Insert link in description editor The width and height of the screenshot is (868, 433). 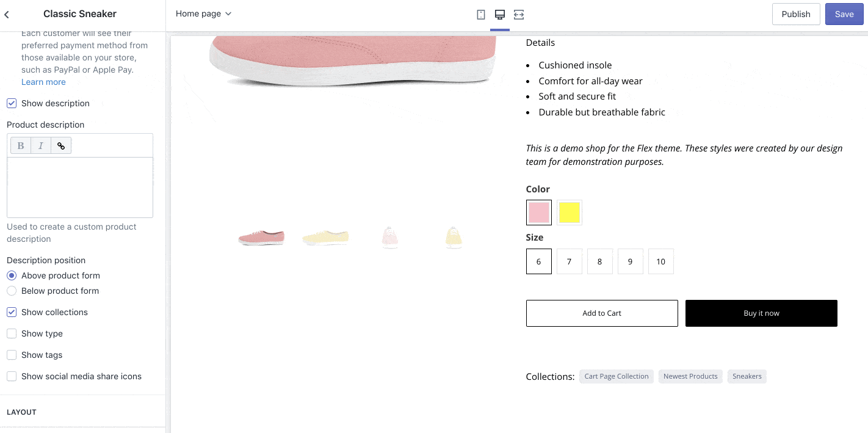click(x=61, y=145)
